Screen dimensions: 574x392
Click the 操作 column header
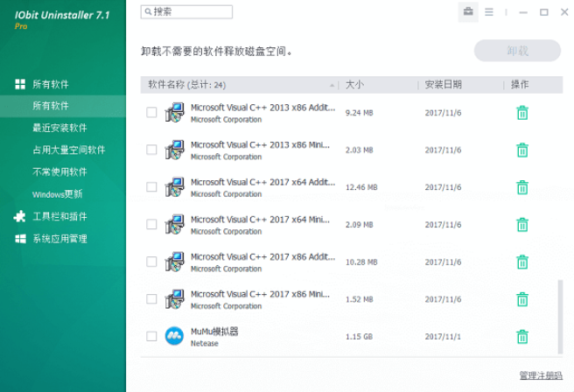click(x=520, y=85)
